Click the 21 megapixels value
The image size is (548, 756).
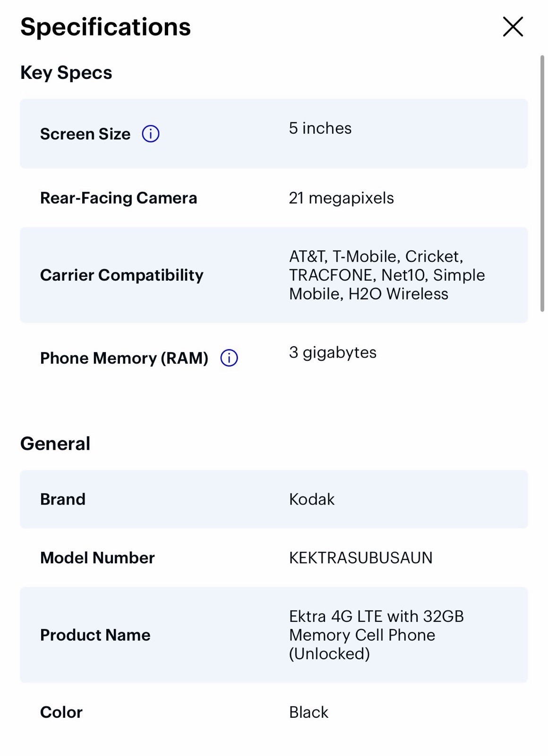pos(341,198)
